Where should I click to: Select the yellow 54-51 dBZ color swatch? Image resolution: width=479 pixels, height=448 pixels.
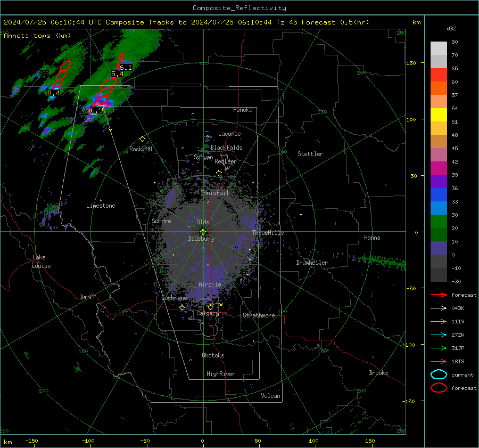coord(439,115)
